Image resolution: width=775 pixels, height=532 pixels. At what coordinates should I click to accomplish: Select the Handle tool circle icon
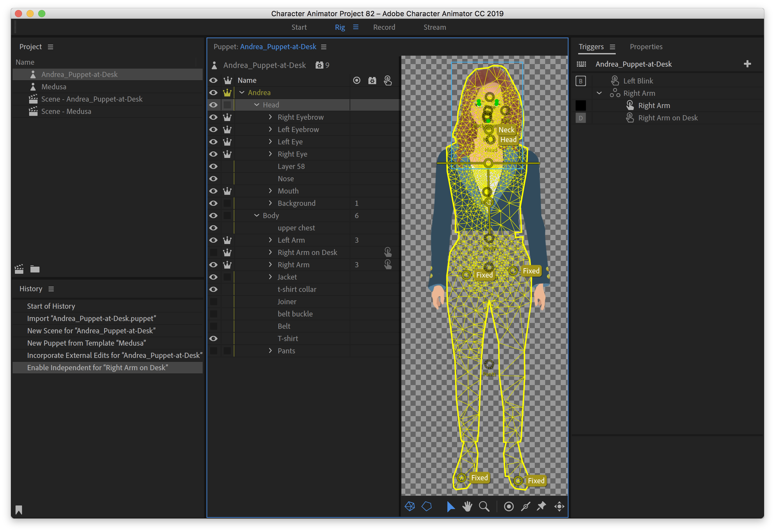tap(509, 506)
